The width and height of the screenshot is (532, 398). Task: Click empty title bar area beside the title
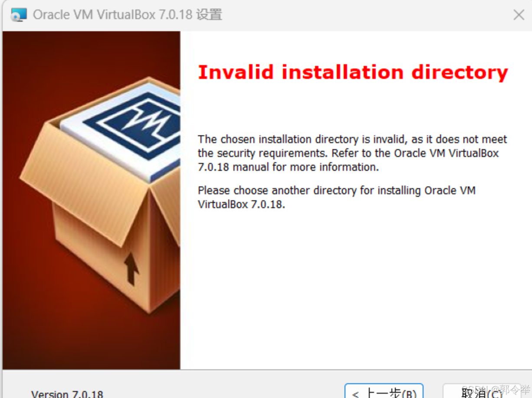pos(365,15)
